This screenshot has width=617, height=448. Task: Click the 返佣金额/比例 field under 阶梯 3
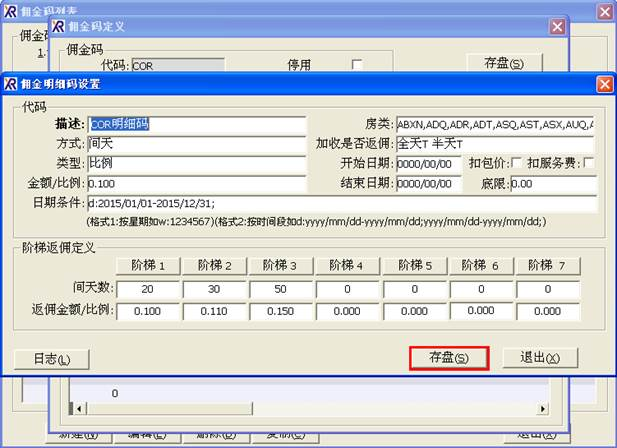[282, 311]
